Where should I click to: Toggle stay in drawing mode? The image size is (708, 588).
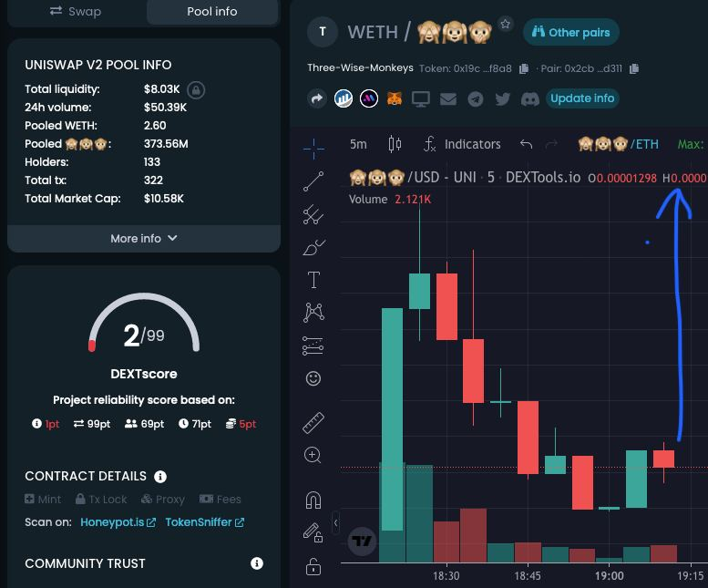(x=313, y=532)
